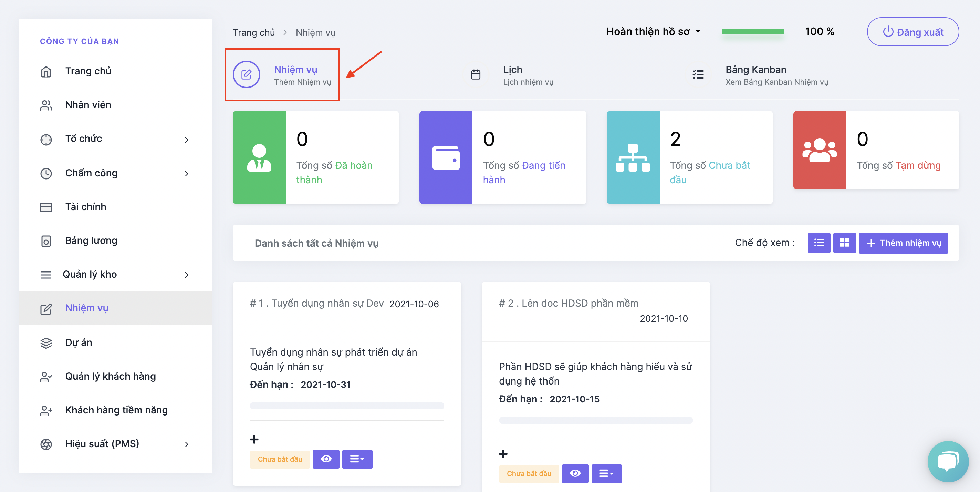Open the Bảng Kanban tab
Image resolution: width=980 pixels, height=492 pixels.
coord(761,75)
